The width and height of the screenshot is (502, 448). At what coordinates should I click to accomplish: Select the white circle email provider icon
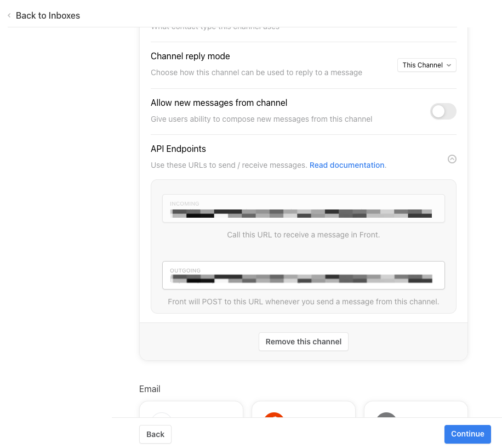pos(162,415)
